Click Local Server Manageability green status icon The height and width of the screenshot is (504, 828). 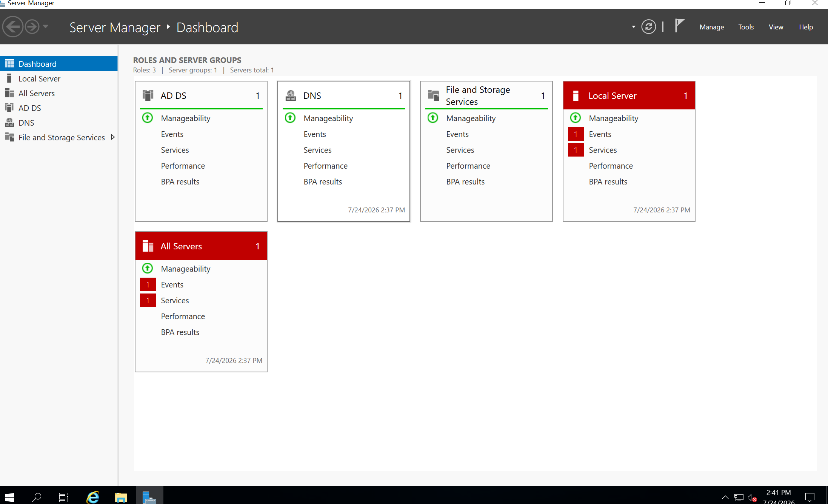pos(576,118)
